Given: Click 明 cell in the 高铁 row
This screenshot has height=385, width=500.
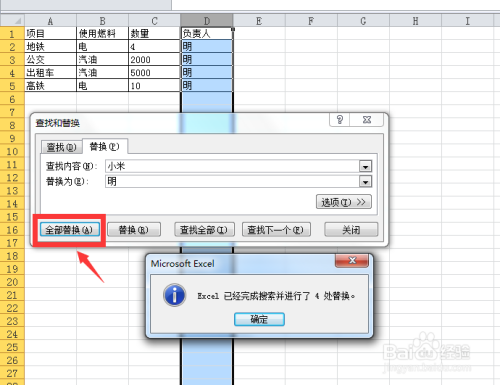Looking at the screenshot, I should 207,86.
